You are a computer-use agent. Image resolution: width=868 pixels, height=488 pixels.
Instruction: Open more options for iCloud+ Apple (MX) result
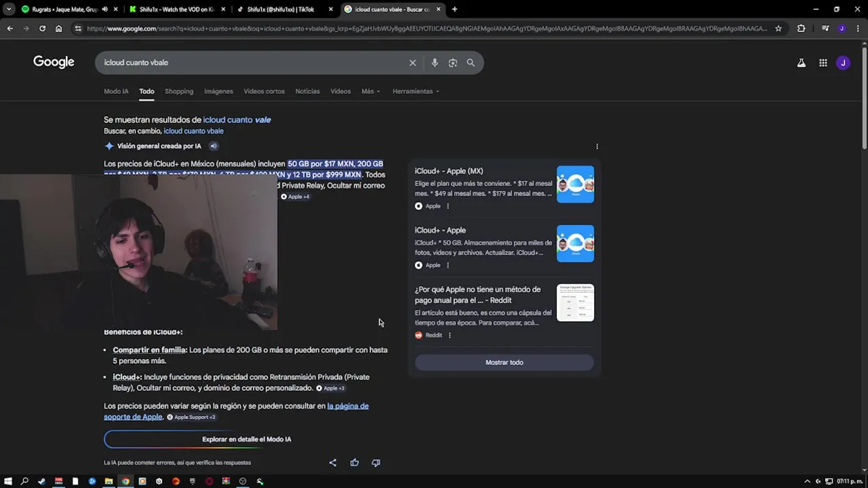pyautogui.click(x=448, y=206)
